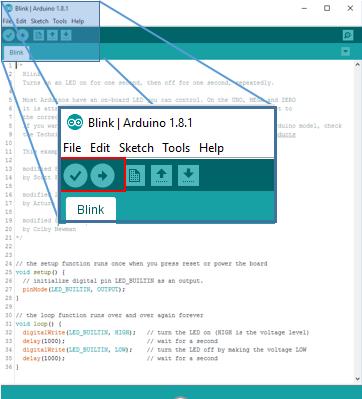Minimize the Arduino window
Screen dimensions: 362x399
(x=304, y=8)
